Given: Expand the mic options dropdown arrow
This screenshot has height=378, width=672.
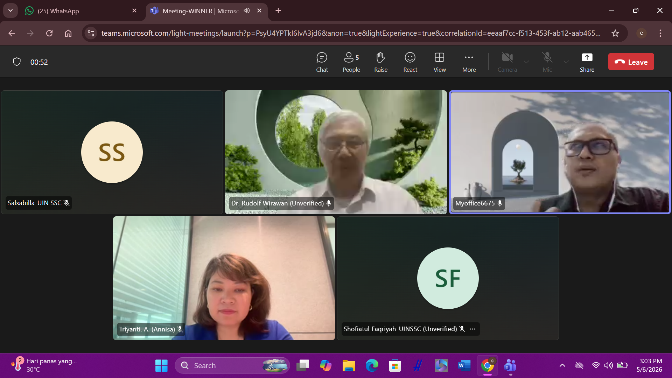Looking at the screenshot, I should pyautogui.click(x=566, y=62).
